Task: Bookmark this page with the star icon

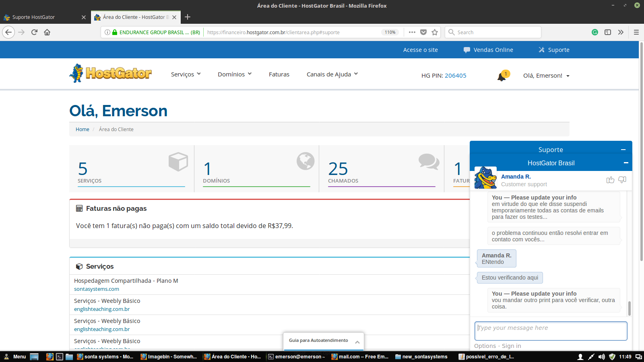Action: tap(435, 32)
